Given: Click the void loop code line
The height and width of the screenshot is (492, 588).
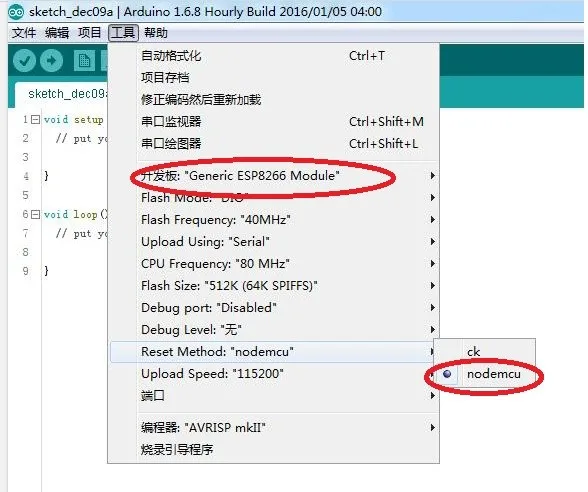Looking at the screenshot, I should point(75,214).
